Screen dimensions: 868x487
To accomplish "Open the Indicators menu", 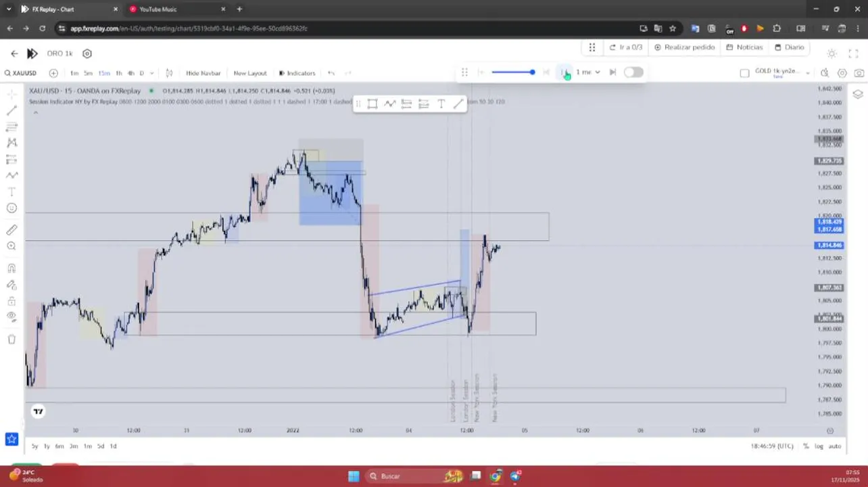I will (297, 73).
